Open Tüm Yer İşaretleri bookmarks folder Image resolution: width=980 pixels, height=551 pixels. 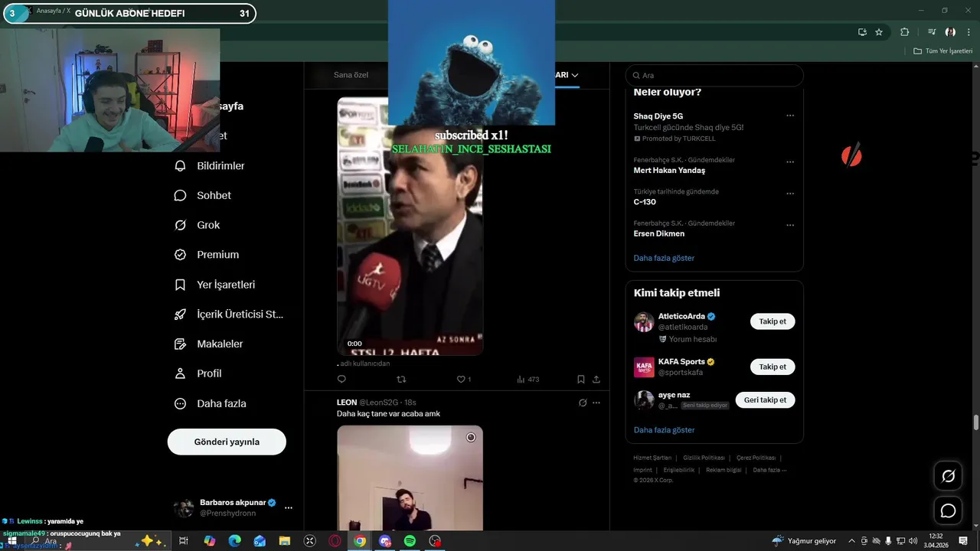pyautogui.click(x=943, y=51)
